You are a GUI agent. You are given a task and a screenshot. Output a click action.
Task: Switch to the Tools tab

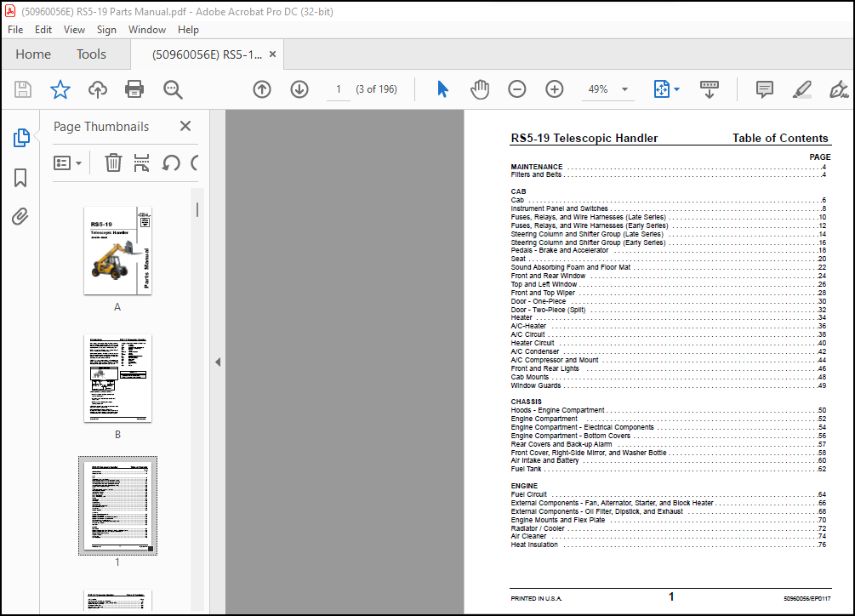coord(91,54)
